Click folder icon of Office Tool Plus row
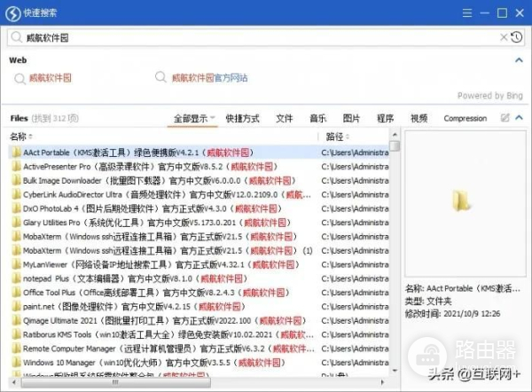The height and width of the screenshot is (392, 532). [16, 293]
